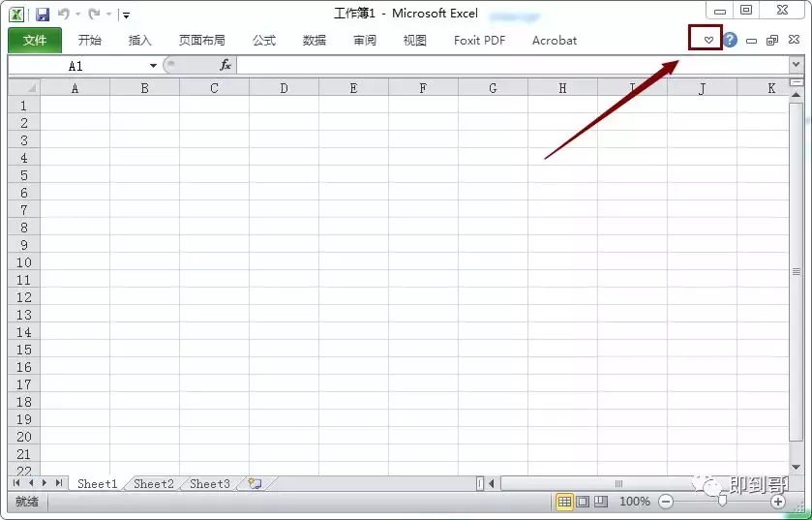Click the Name Box showing A1
Viewport: 812px width, 520px height.
(x=75, y=66)
